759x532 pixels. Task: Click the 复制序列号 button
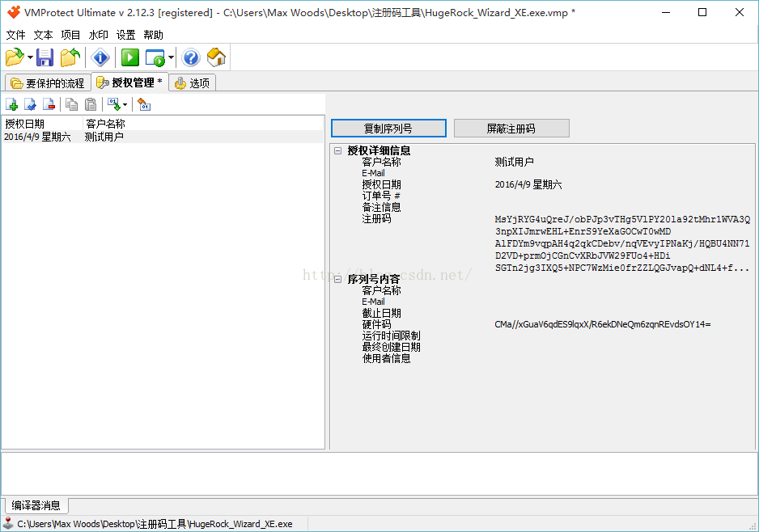tap(388, 129)
